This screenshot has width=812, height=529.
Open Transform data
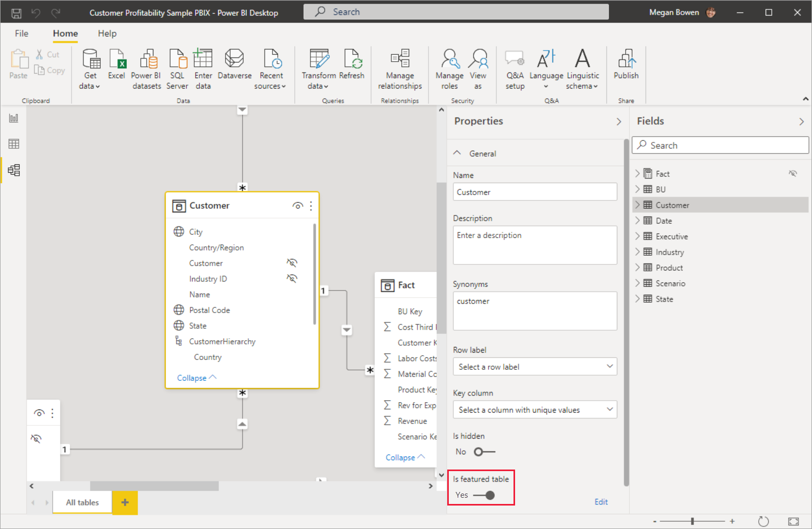pyautogui.click(x=318, y=68)
